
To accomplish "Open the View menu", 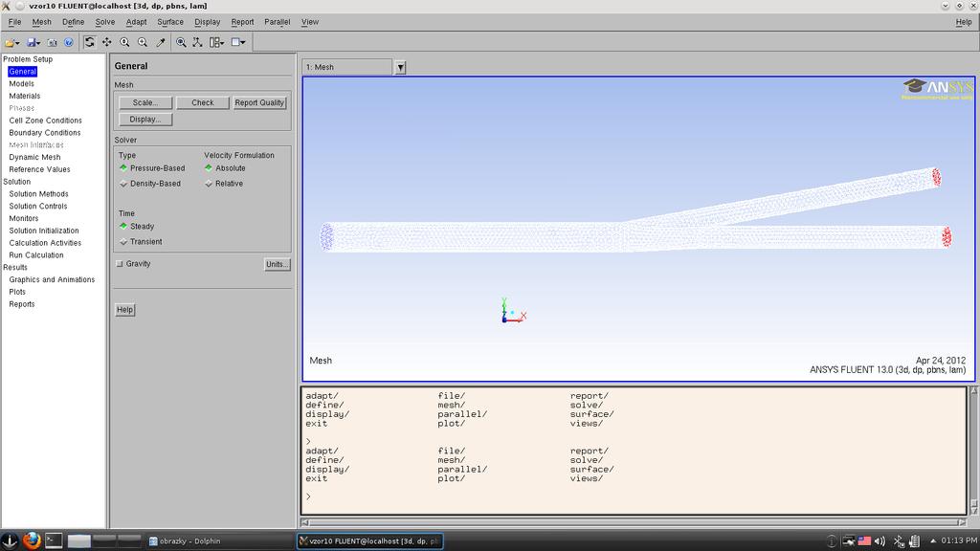I will tap(310, 22).
